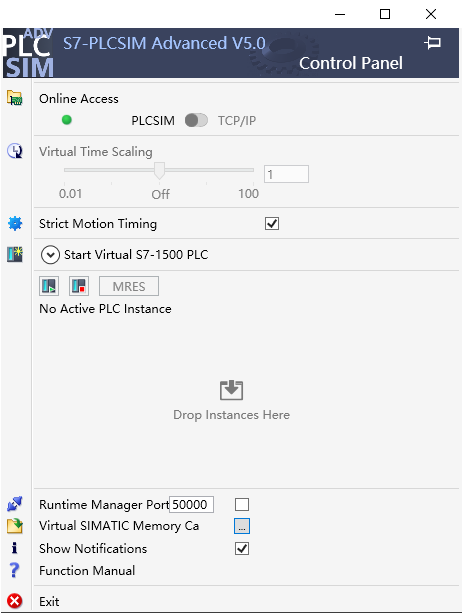Power on all PLC instances icon
Viewport: 462px width, 614px height.
click(49, 286)
